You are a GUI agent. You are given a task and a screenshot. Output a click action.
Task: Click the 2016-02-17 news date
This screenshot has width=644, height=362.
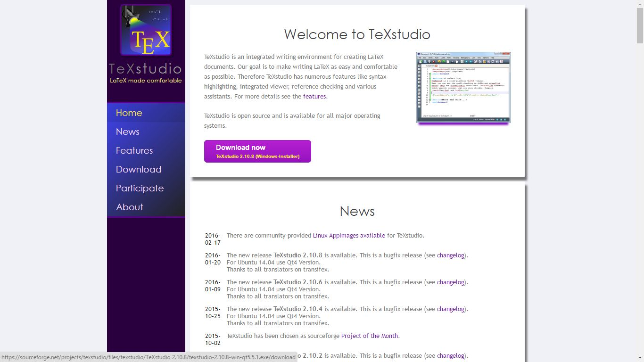point(213,239)
